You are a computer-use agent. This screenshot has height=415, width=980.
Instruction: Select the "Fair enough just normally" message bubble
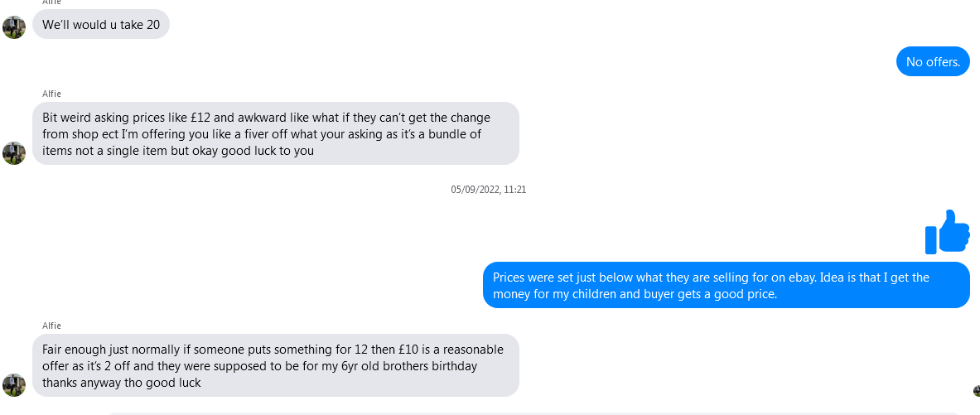point(275,365)
